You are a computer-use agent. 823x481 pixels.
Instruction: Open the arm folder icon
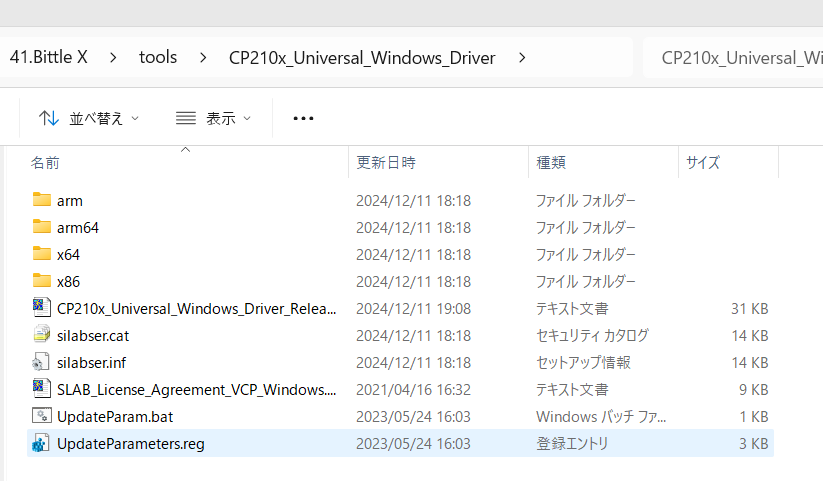(42, 200)
